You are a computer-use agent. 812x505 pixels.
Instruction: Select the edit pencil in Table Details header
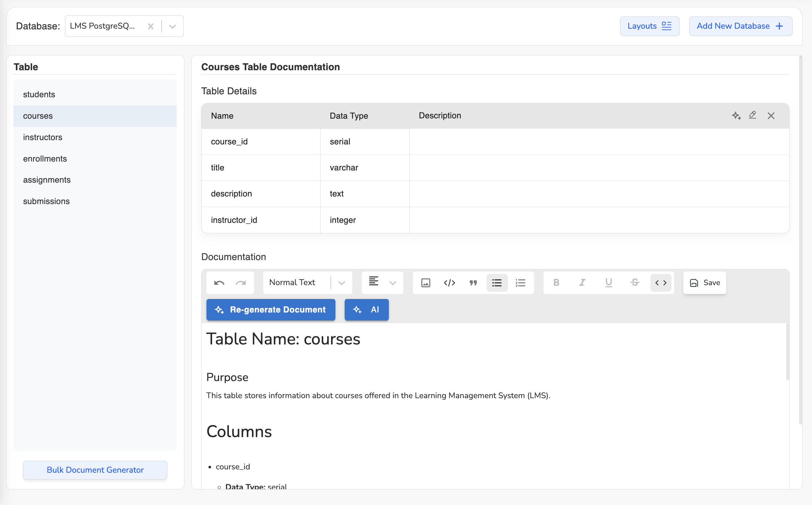click(x=753, y=115)
